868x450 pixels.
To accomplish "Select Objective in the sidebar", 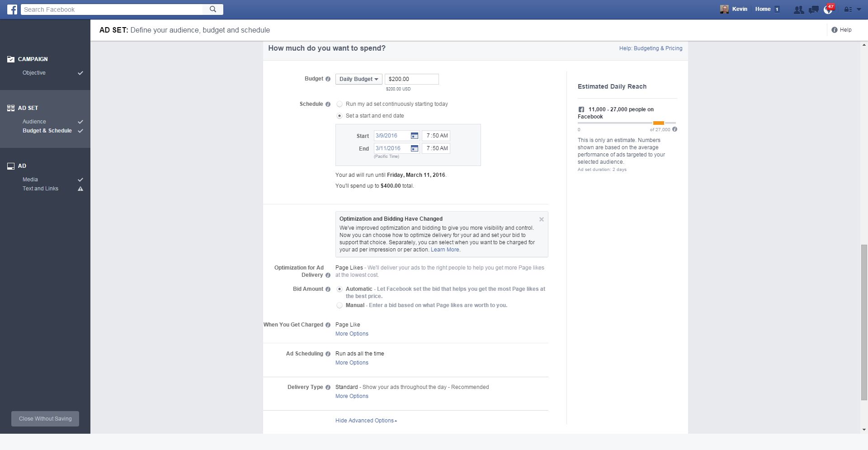I will coord(34,73).
